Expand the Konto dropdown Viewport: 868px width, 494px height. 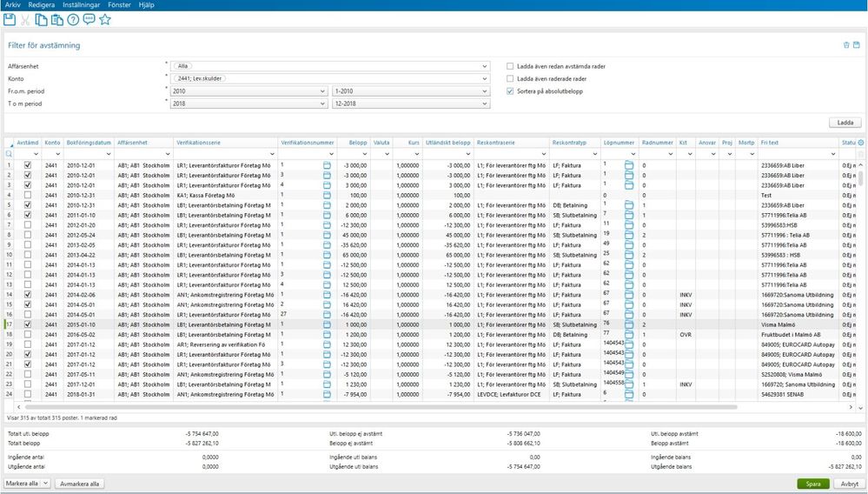click(x=485, y=78)
